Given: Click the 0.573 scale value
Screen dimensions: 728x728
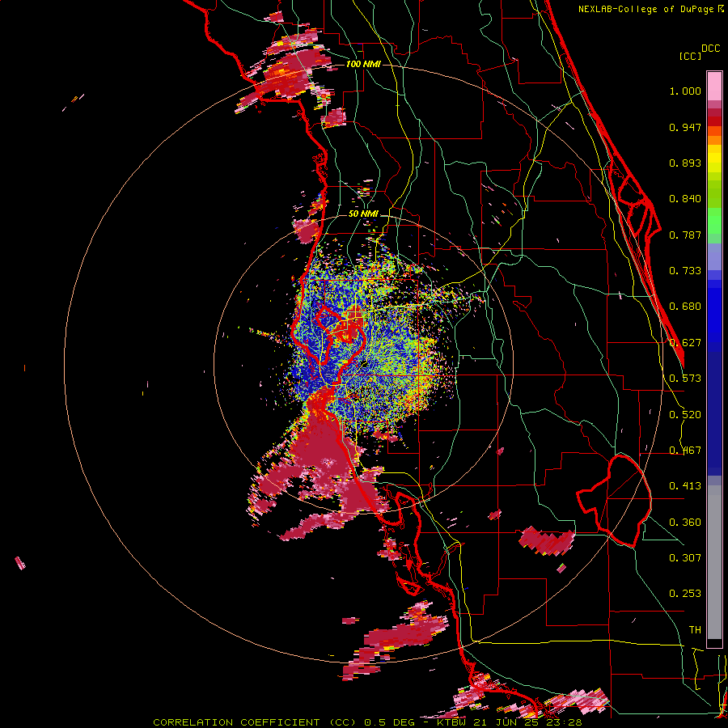Looking at the screenshot, I should pyautogui.click(x=685, y=379).
